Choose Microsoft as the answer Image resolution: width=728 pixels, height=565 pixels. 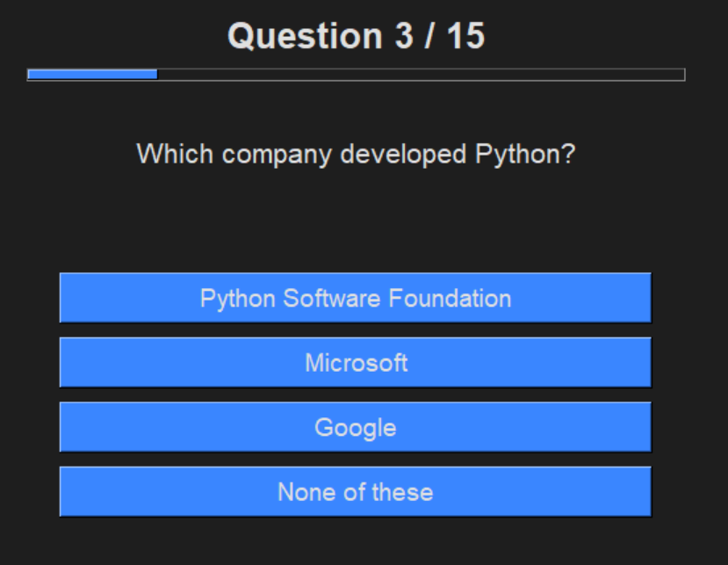[355, 362]
